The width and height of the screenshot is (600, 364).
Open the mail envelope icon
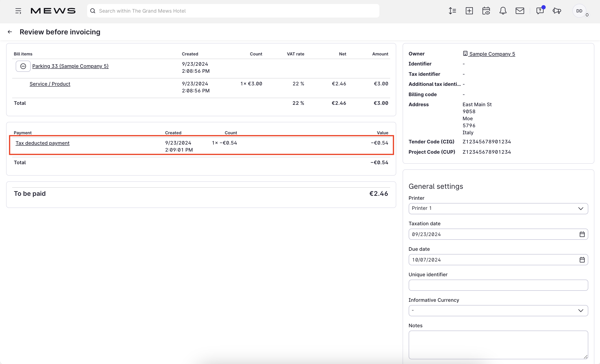click(520, 11)
